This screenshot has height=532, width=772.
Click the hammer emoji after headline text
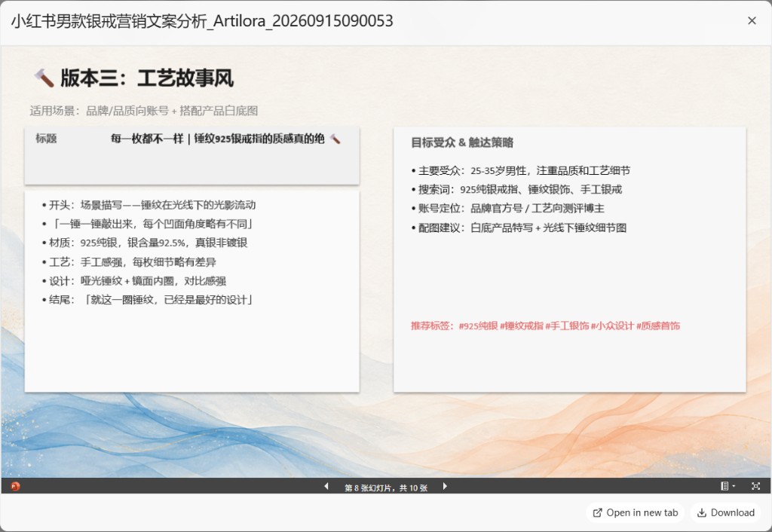point(335,139)
